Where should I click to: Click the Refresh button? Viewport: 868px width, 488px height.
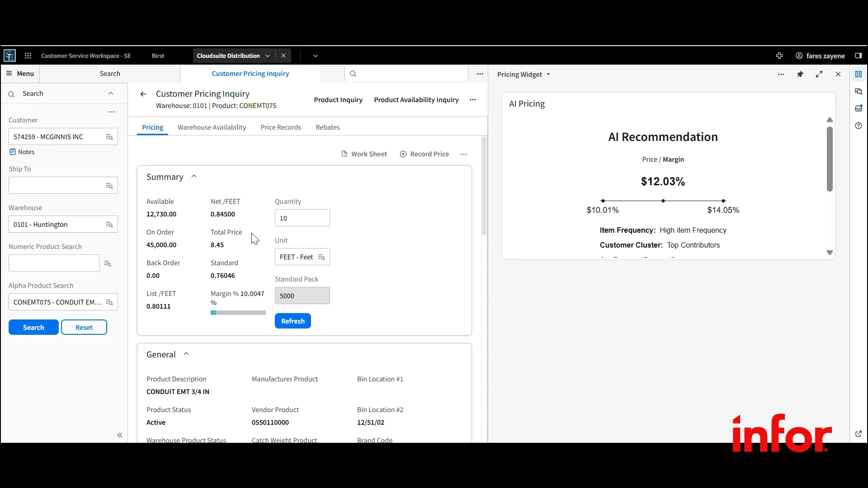(293, 321)
